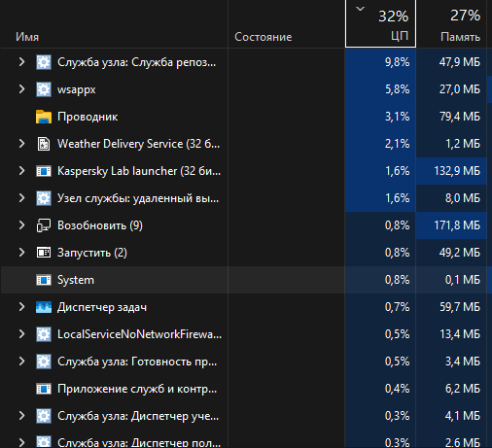Click the Проводник folder icon
The width and height of the screenshot is (492, 448).
pos(44,117)
